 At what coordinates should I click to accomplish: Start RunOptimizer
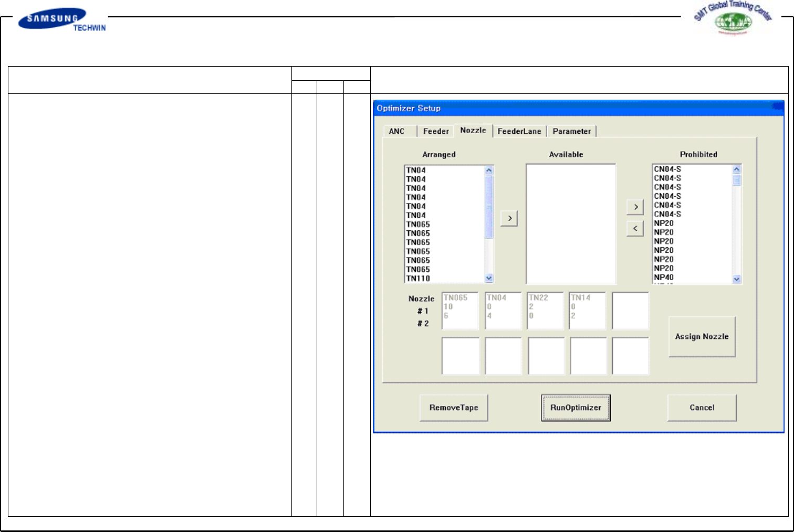(576, 408)
